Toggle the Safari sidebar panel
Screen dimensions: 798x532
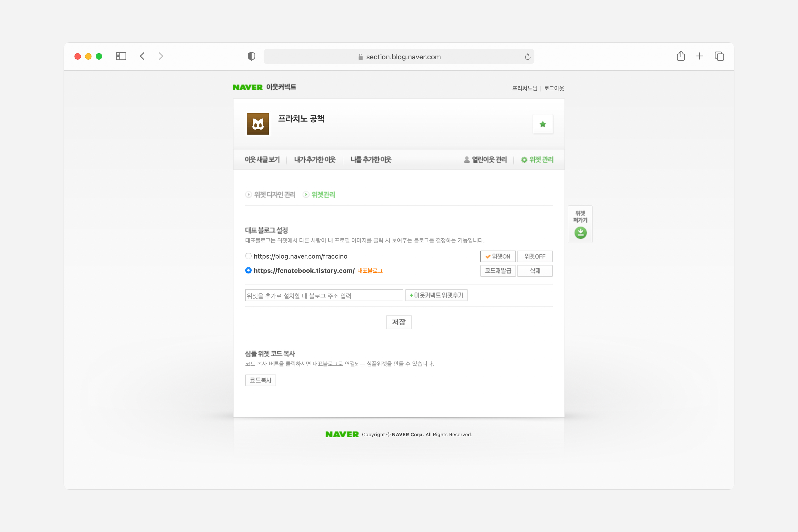pos(120,56)
